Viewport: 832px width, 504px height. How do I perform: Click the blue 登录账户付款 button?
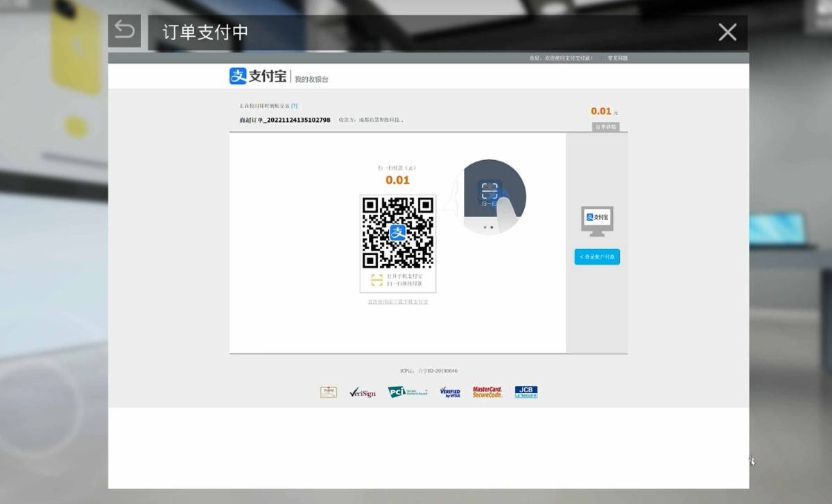(597, 257)
